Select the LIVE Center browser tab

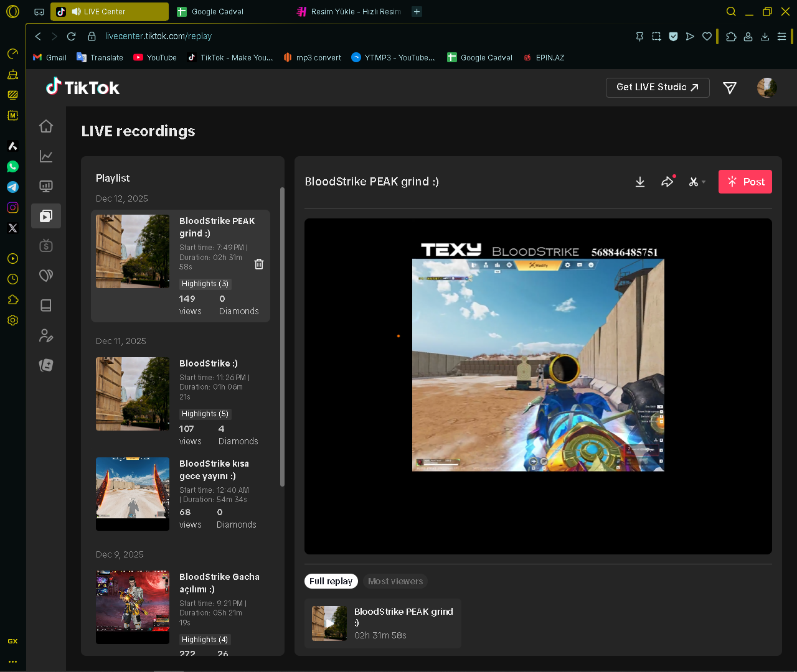110,12
